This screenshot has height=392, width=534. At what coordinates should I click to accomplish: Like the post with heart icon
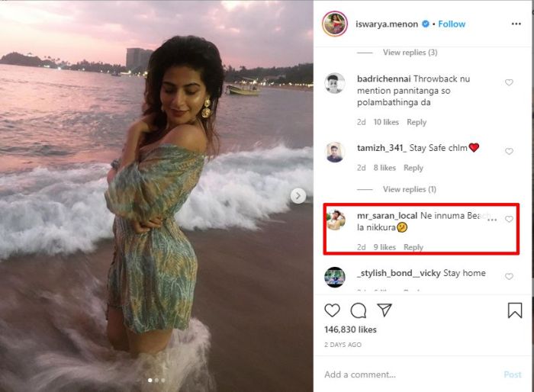[x=333, y=310]
